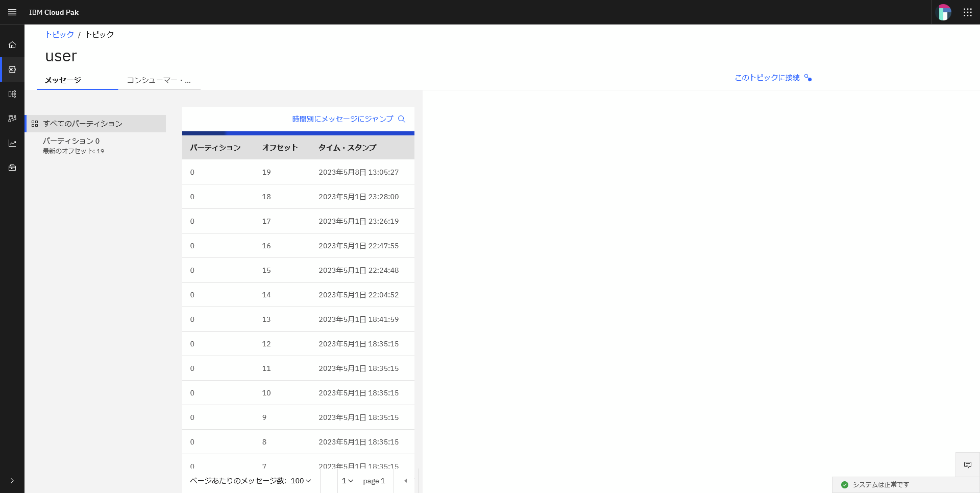Select the message row with offset 15

298,270
